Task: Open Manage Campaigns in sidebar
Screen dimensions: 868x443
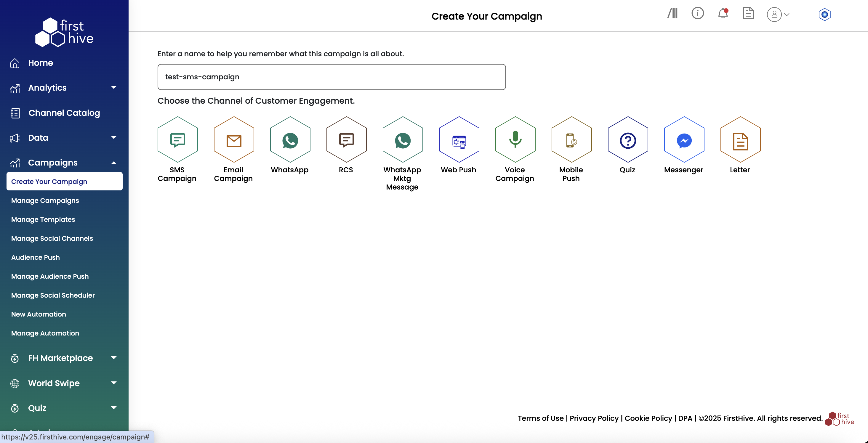Action: point(45,200)
